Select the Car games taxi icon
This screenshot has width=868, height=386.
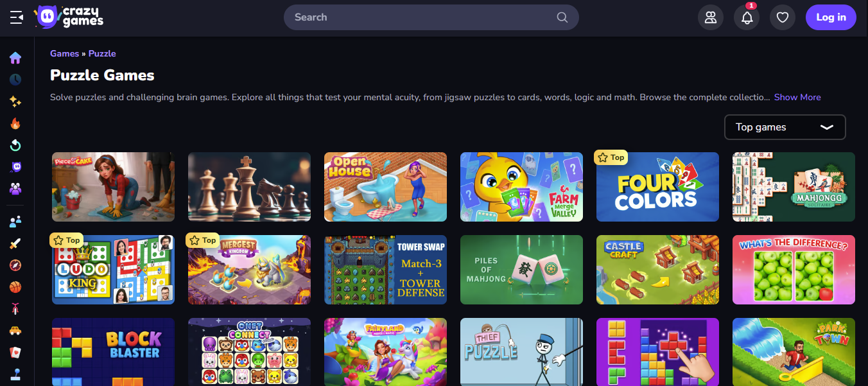click(15, 331)
